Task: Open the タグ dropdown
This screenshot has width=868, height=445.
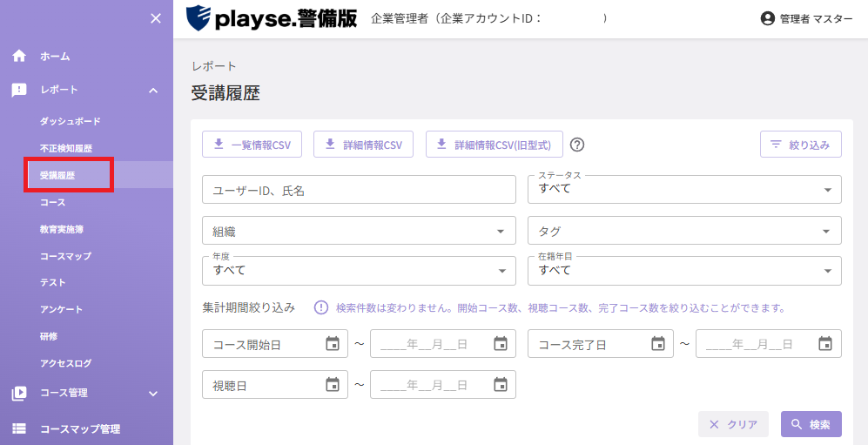Action: pos(685,230)
